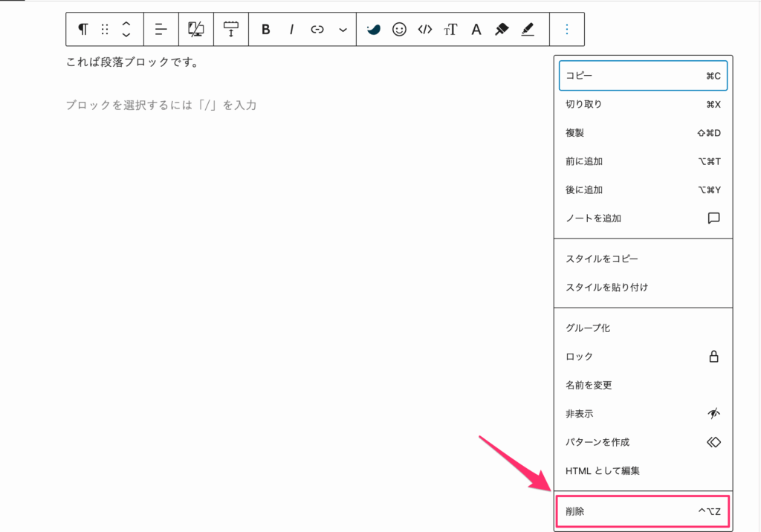Toggle visibility via the 非表示 eye icon
761x532 pixels.
(713, 413)
